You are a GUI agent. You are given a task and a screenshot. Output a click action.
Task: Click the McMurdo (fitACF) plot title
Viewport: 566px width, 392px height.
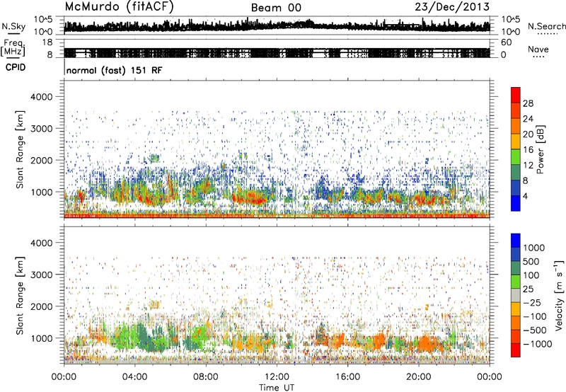coord(119,6)
